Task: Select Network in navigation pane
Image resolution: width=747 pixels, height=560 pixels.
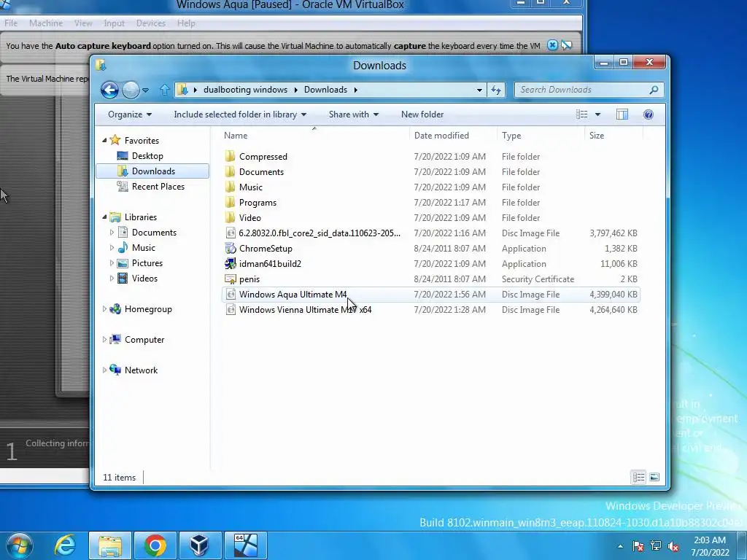Action: 141,370
